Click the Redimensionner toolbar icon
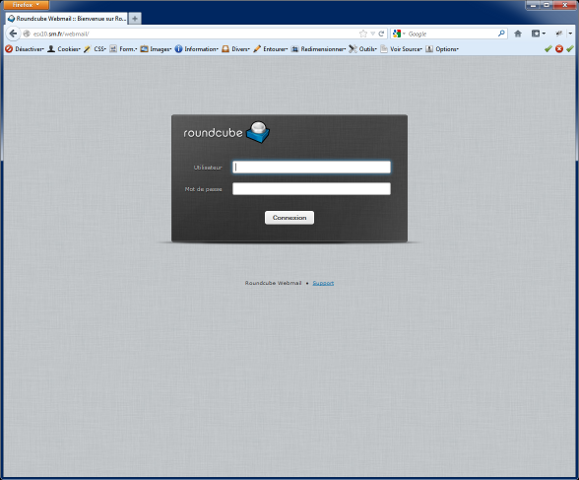 coord(295,49)
